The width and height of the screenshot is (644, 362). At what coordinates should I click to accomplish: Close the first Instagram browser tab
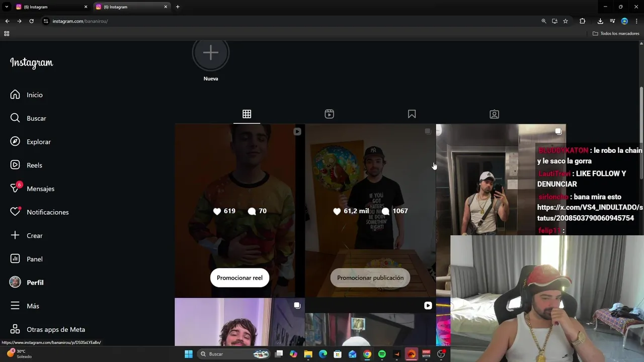point(86,7)
